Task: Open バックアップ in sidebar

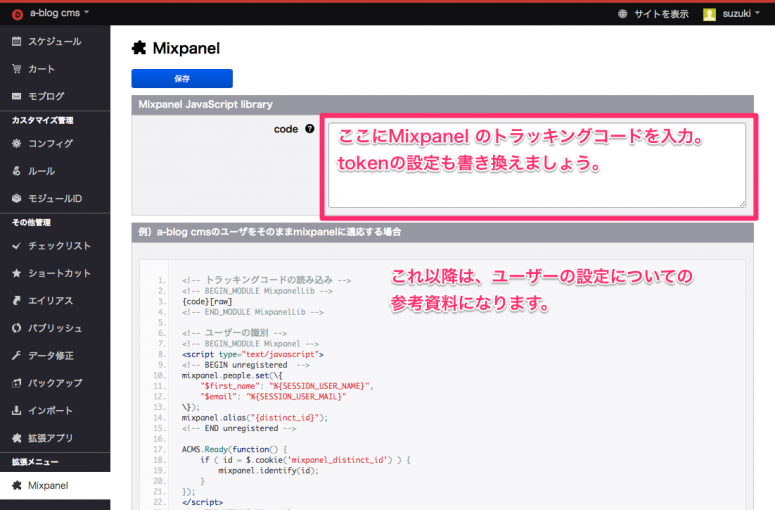Action: pos(55,382)
